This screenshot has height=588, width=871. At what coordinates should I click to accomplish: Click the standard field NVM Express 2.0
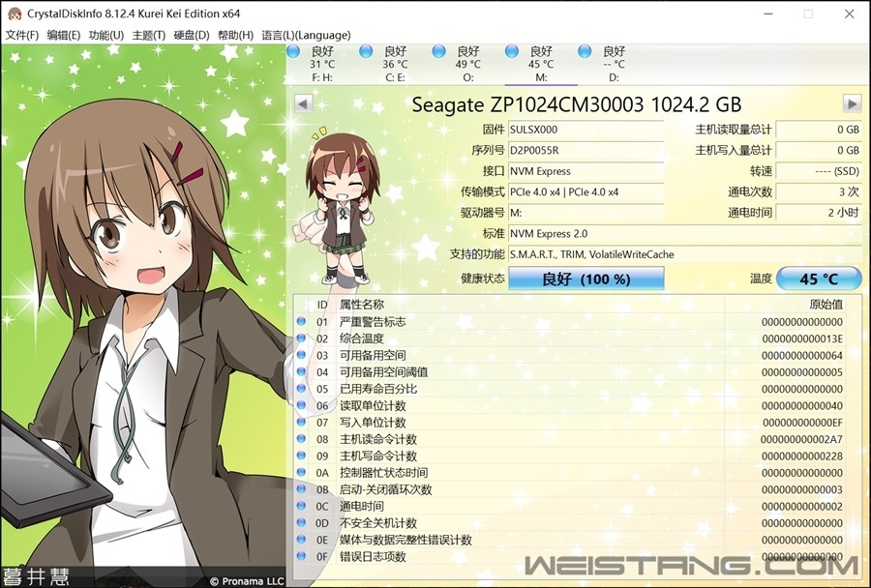[685, 234]
